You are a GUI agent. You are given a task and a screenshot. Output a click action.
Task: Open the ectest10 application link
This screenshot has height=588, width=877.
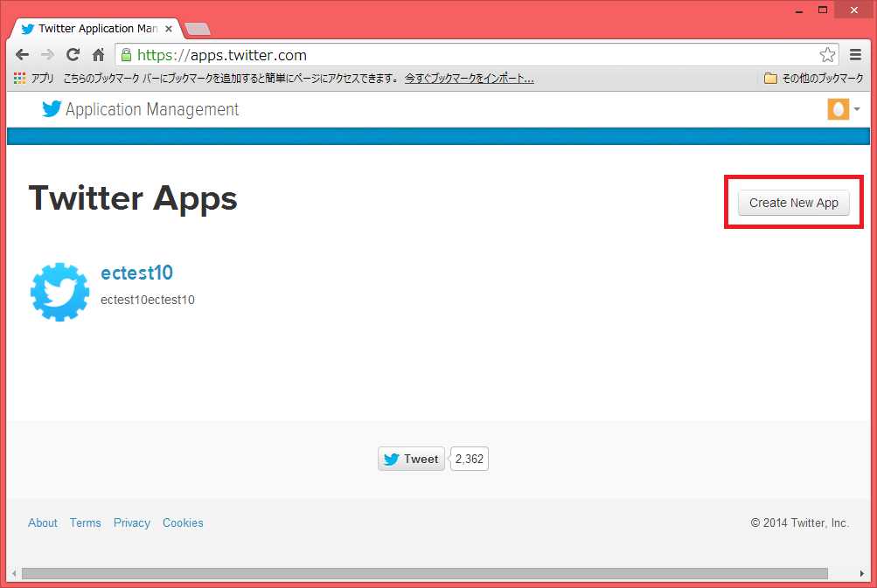tap(136, 273)
